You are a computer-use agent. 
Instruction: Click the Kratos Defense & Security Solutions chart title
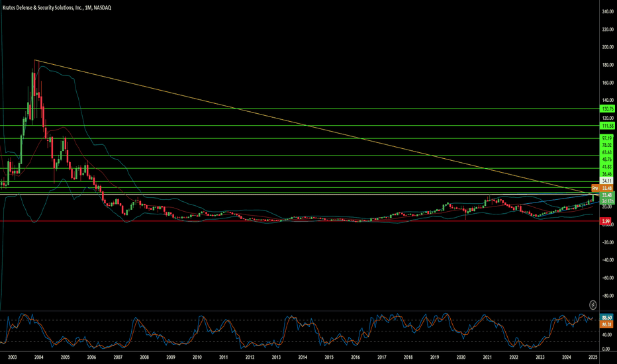point(57,7)
